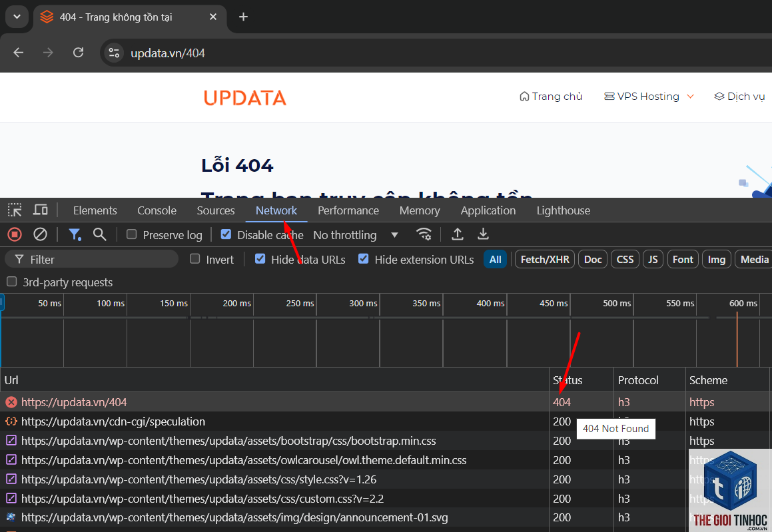Stop recording the network log
The height and width of the screenshot is (532, 772).
(x=15, y=234)
